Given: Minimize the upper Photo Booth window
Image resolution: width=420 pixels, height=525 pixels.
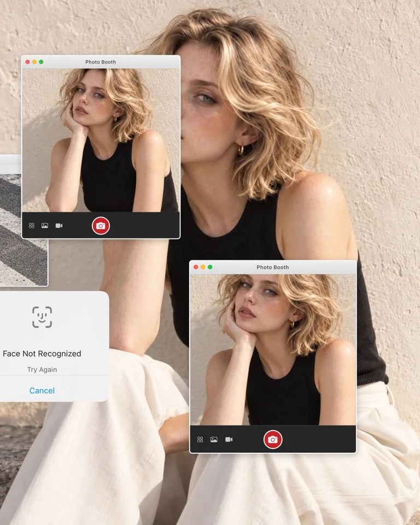Looking at the screenshot, I should [34, 62].
